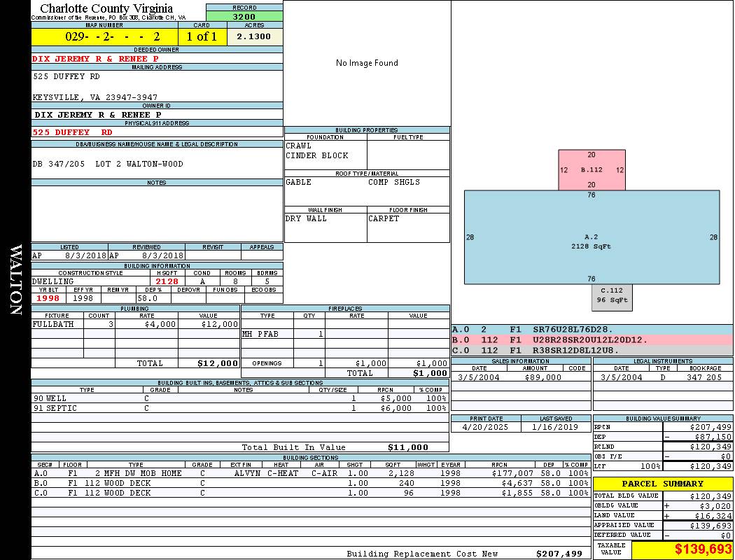Click the red Taxable Value $139,693

point(703,549)
